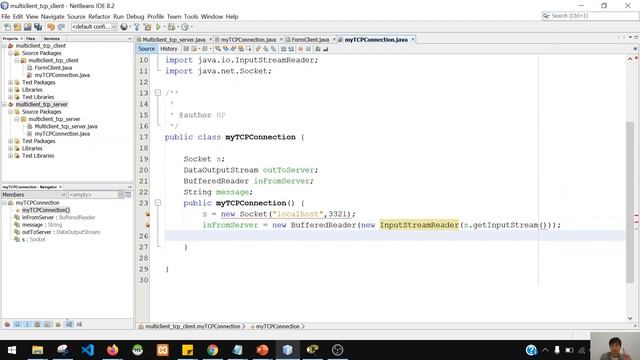Click the NetBeans cube icon in taskbar
The image size is (640, 360).
[x=287, y=350]
